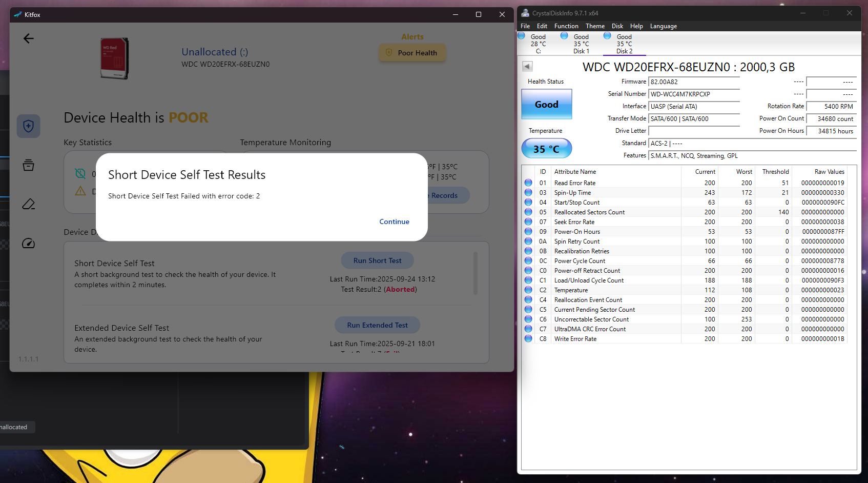Click the Standard field ACS-2

click(752, 144)
